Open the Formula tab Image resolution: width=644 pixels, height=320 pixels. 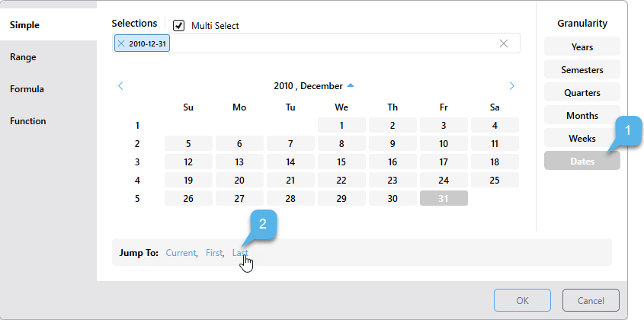[x=27, y=89]
